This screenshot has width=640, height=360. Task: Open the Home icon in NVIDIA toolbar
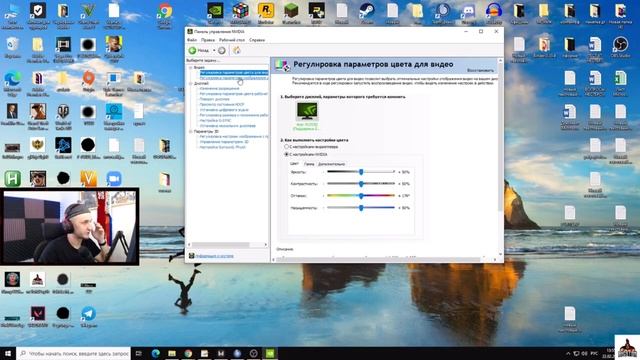(x=237, y=50)
